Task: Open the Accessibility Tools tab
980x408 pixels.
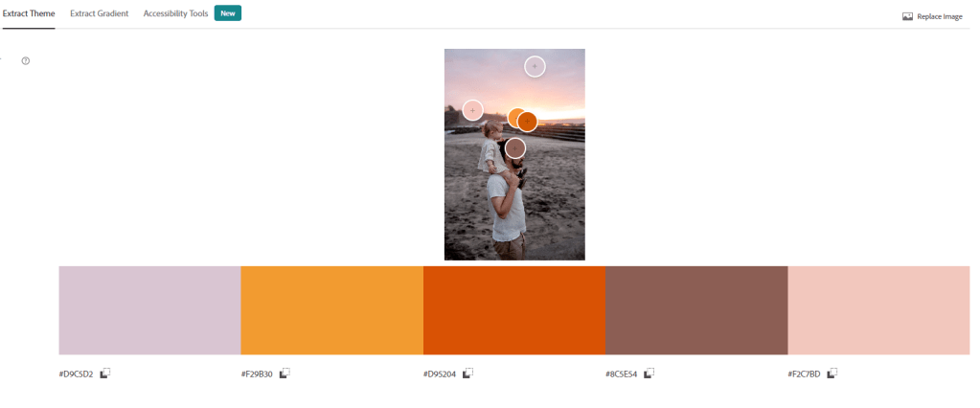Action: click(175, 13)
